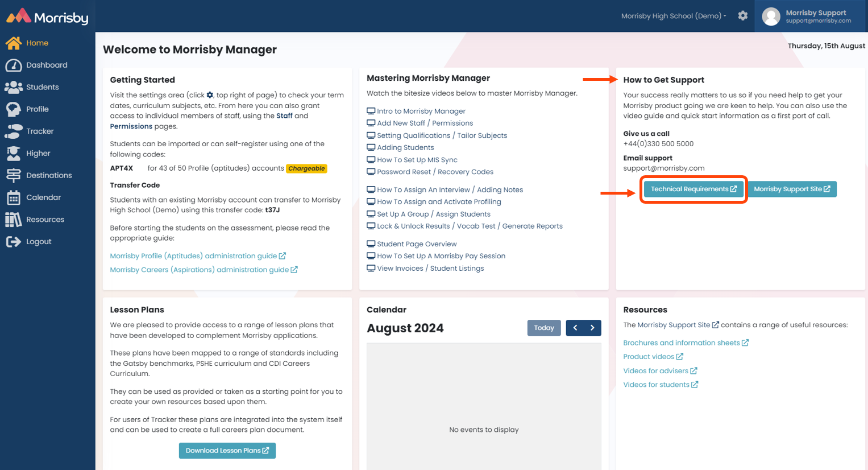Click the +44(0)330 500 5000 phone number

point(658,144)
